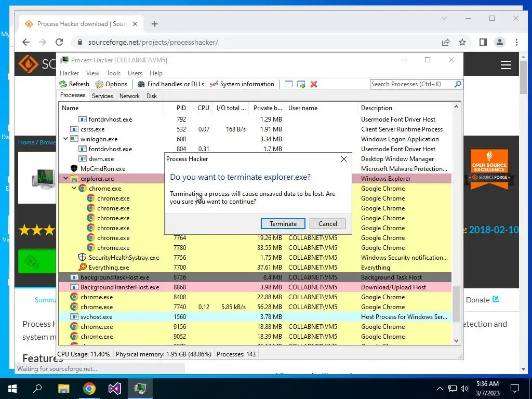Viewport: 532px width, 399px height.
Task: Open Chrome three-dot menu
Action: tap(516, 42)
